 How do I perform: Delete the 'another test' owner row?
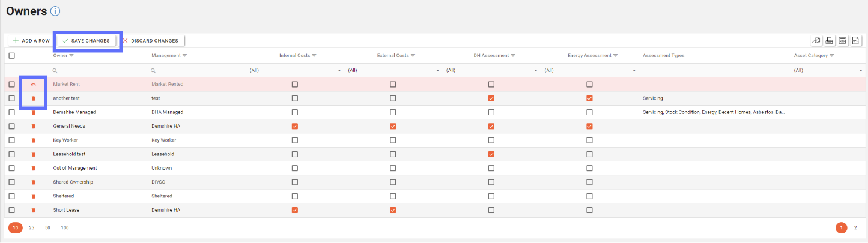34,98
